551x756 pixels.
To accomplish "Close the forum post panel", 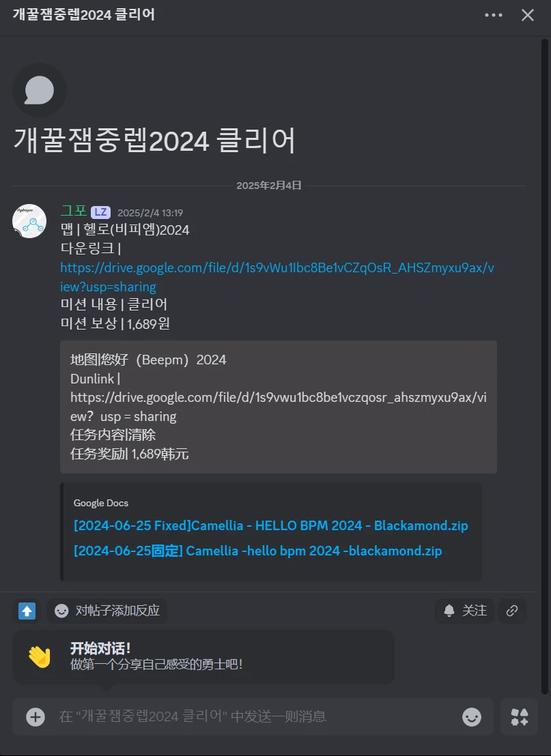I will pos(527,15).
